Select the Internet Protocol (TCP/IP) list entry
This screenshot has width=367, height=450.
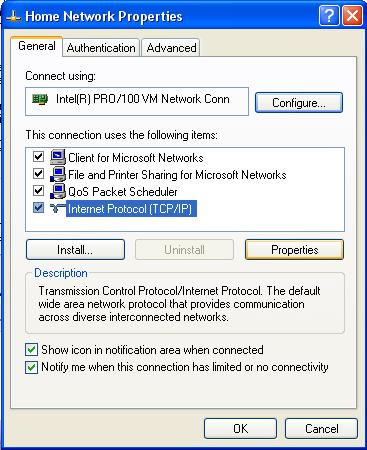pos(131,209)
